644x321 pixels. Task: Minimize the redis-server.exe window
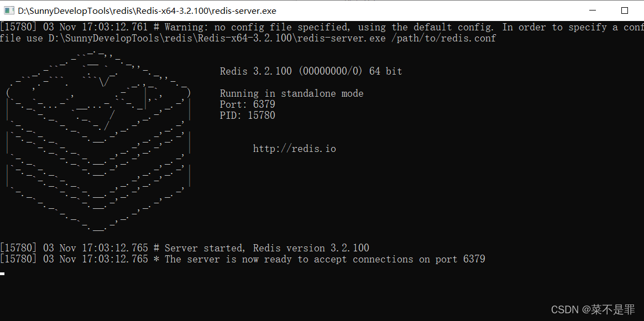click(592, 10)
